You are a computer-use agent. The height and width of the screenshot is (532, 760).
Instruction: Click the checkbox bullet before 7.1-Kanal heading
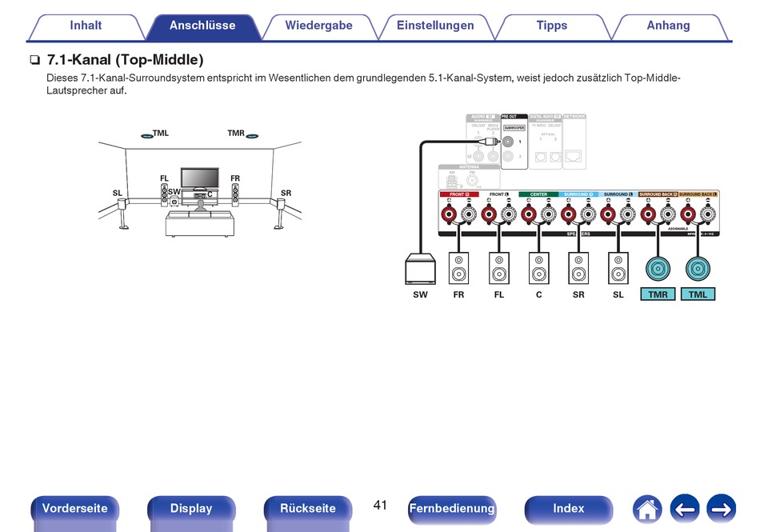(x=34, y=61)
